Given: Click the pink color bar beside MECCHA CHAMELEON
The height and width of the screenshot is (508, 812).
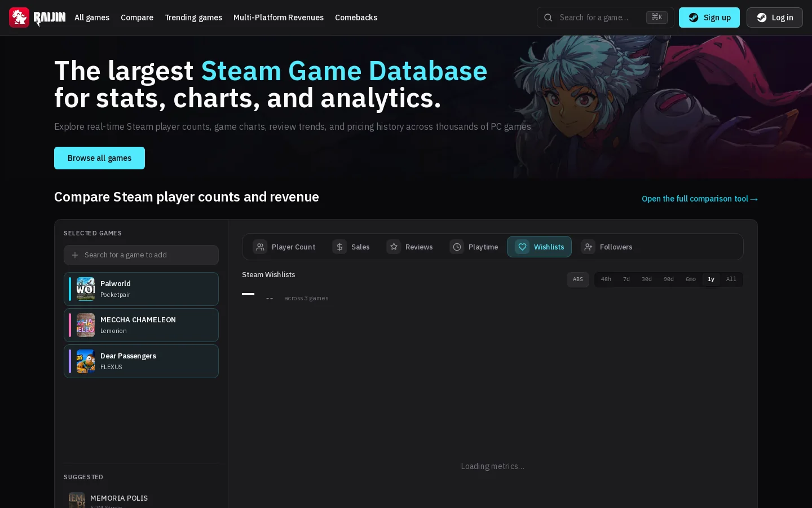Looking at the screenshot, I should click(x=70, y=325).
